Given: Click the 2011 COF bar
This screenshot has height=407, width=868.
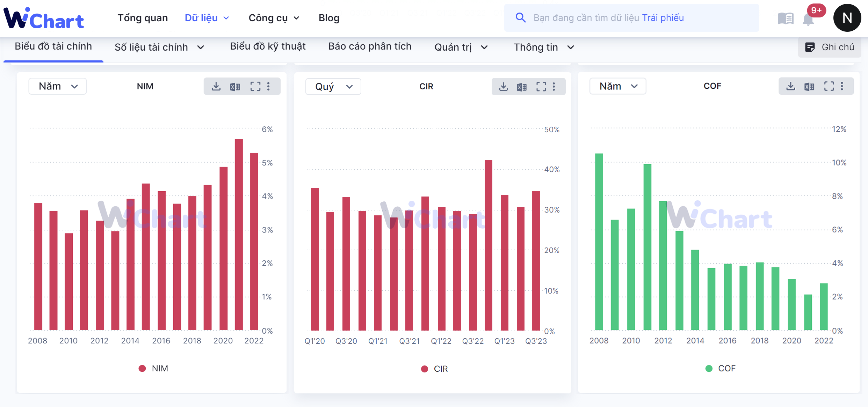Looking at the screenshot, I should (x=647, y=247).
